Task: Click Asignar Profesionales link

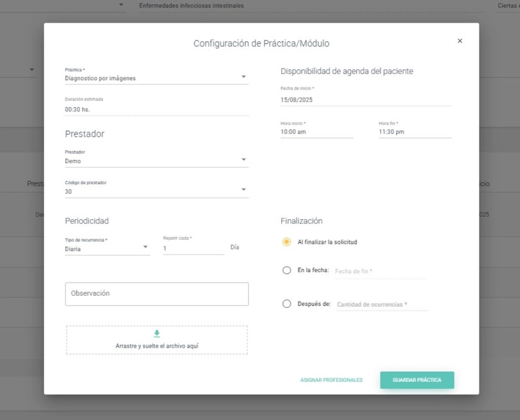Action: click(x=331, y=380)
